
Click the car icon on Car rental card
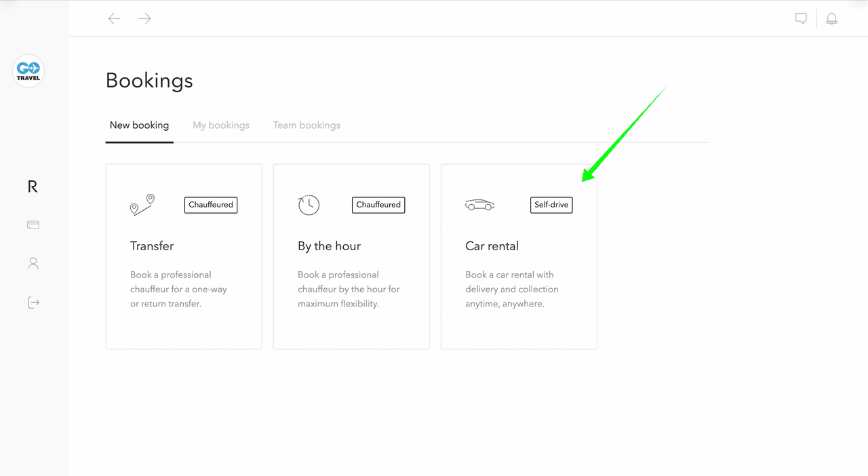pyautogui.click(x=479, y=205)
